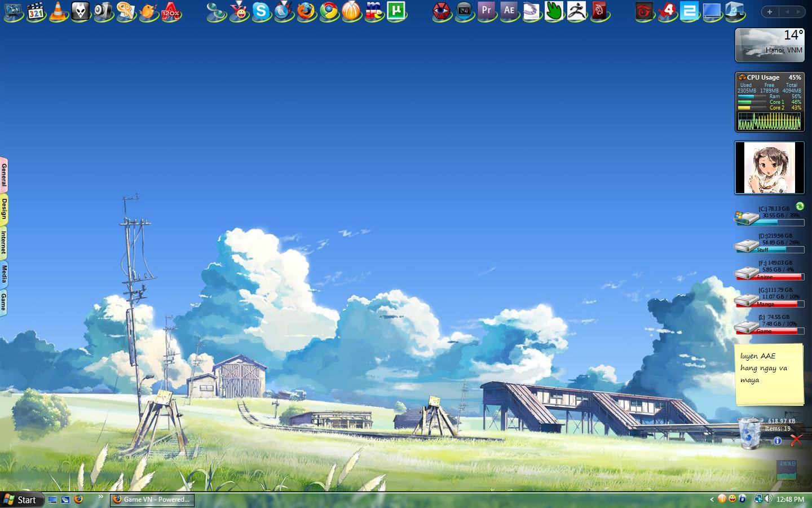Open VLC media player cone icon
Screen dimensions: 812x508
click(x=58, y=11)
